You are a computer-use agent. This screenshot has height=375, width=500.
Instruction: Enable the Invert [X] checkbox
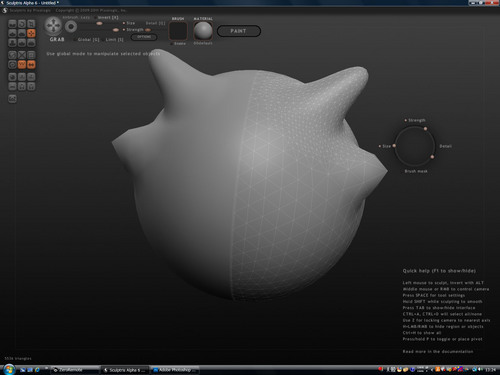point(95,17)
